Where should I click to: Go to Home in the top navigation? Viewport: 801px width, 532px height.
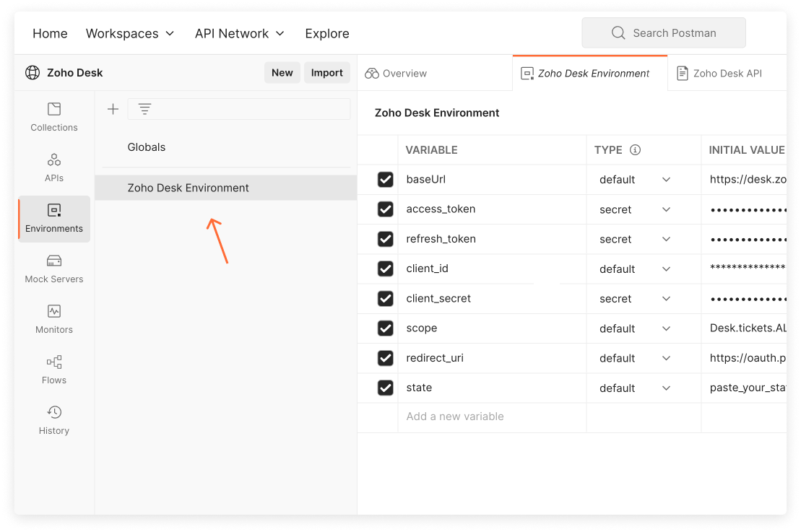50,33
